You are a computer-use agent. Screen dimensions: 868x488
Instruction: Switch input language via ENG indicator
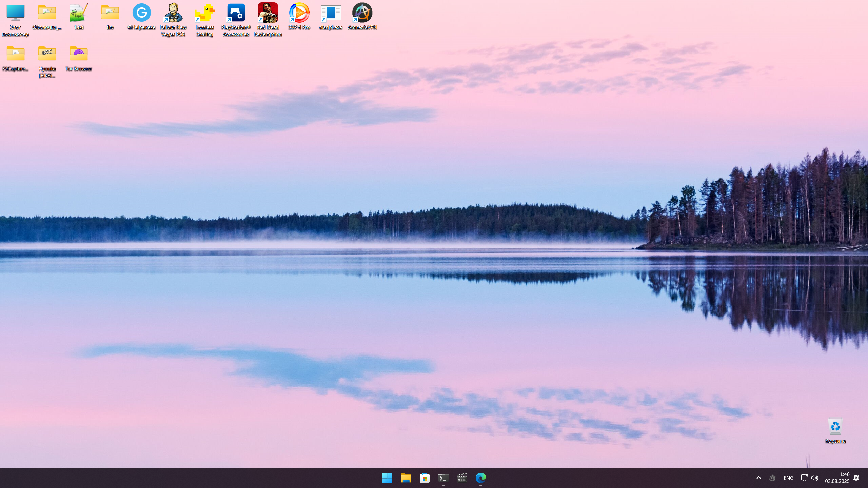pyautogui.click(x=788, y=478)
